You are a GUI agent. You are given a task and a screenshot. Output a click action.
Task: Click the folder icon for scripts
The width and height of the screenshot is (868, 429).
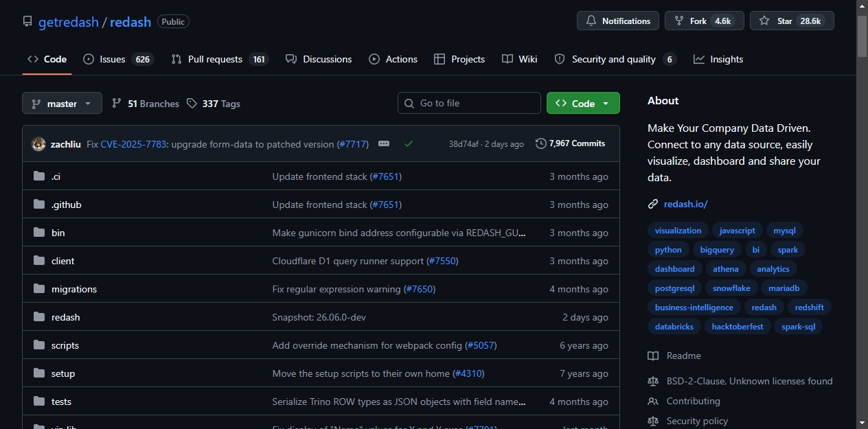click(39, 345)
